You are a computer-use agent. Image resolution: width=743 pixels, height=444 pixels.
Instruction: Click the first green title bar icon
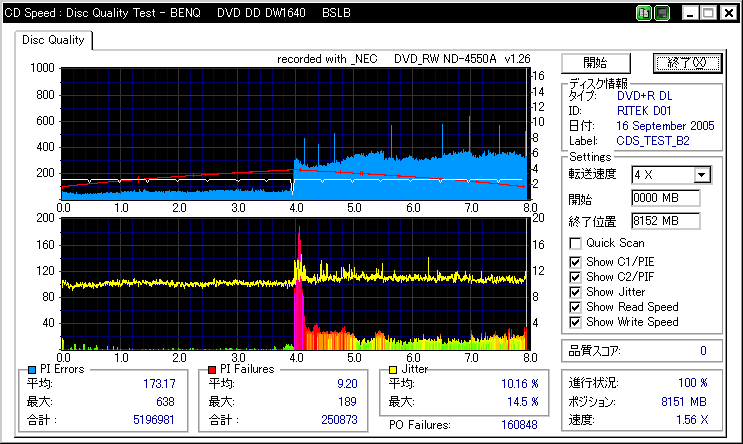[x=643, y=13]
